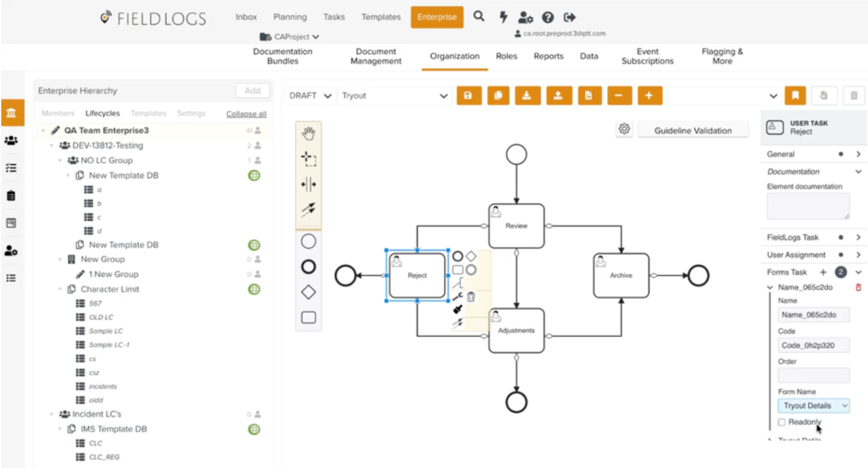Viewport: 868px width, 469px height.
Task: Activate the lasso selection tool
Action: tap(308, 159)
